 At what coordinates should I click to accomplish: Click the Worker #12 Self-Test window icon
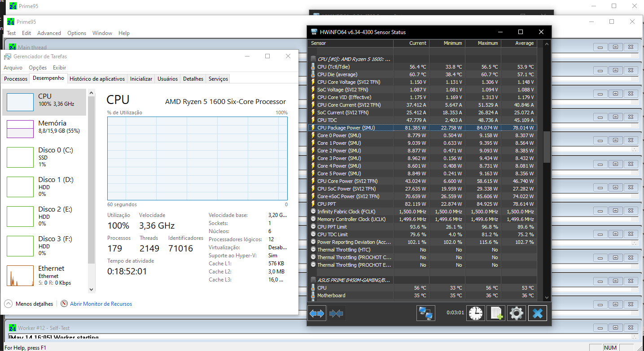(13, 328)
